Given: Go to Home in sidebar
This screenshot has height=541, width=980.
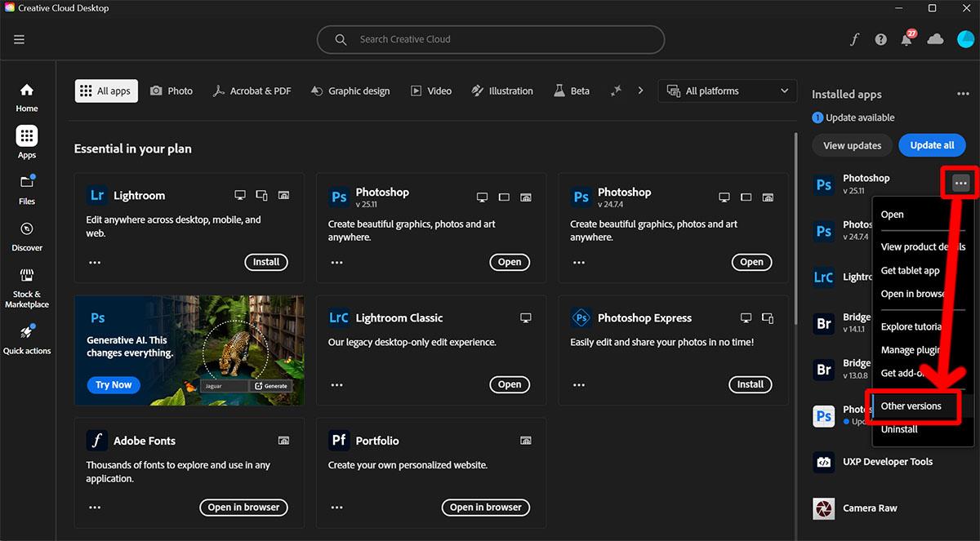Looking at the screenshot, I should (x=27, y=96).
